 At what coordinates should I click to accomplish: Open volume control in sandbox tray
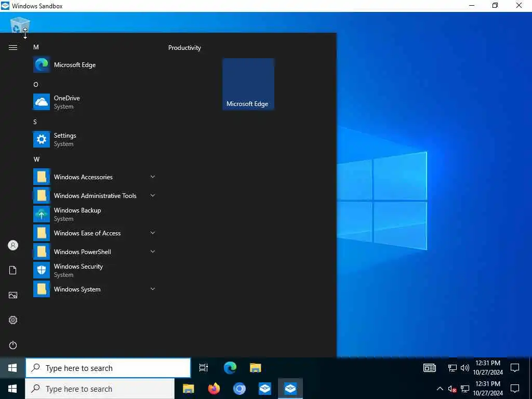pyautogui.click(x=465, y=368)
